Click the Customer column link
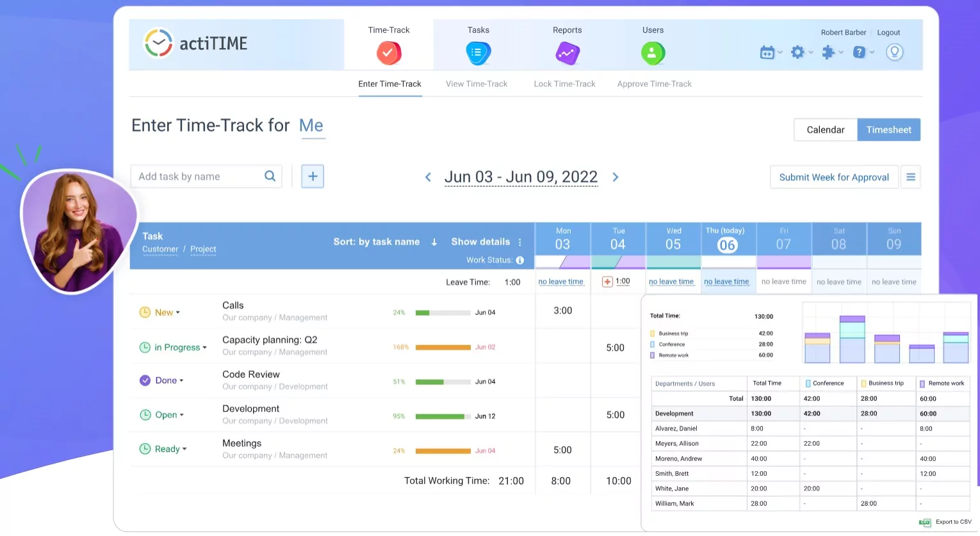The width and height of the screenshot is (980, 536). coord(160,250)
